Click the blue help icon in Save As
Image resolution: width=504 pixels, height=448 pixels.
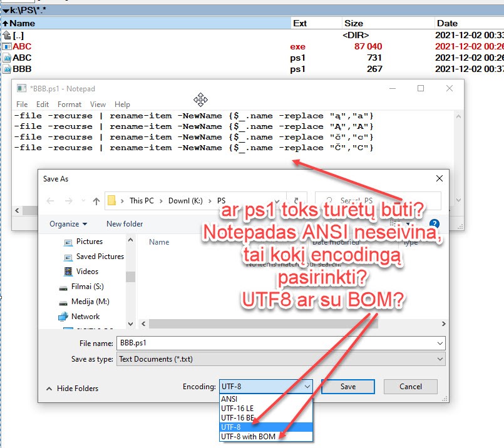tap(434, 224)
